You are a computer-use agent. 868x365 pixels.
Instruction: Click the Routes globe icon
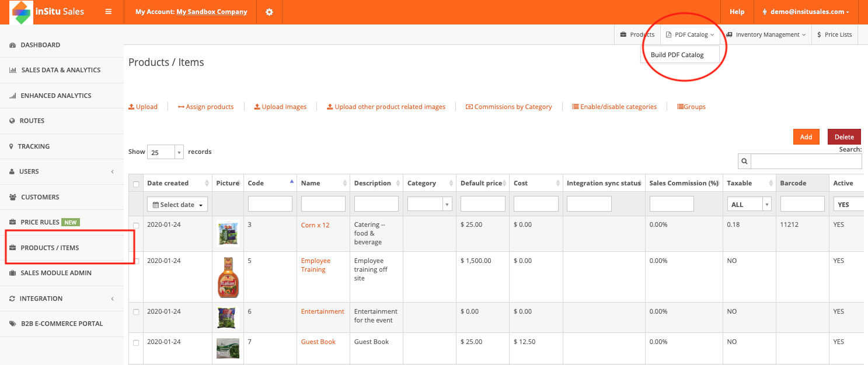click(12, 121)
